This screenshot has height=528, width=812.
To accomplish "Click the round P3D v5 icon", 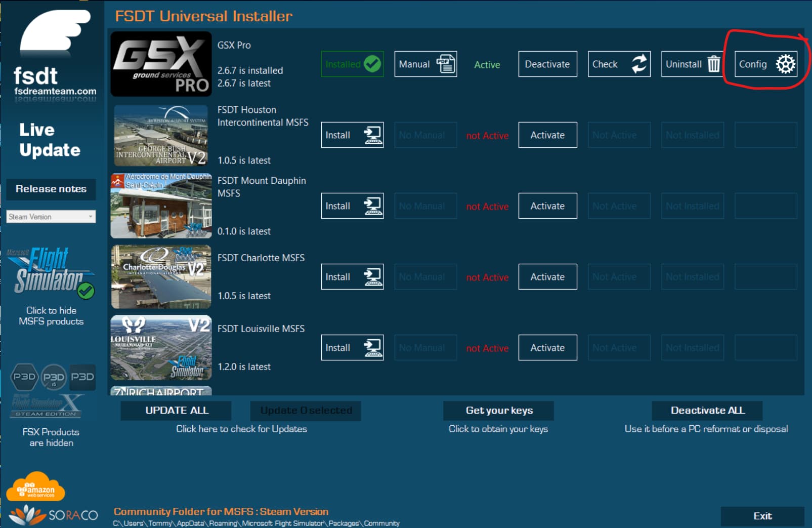I will pyautogui.click(x=54, y=377).
